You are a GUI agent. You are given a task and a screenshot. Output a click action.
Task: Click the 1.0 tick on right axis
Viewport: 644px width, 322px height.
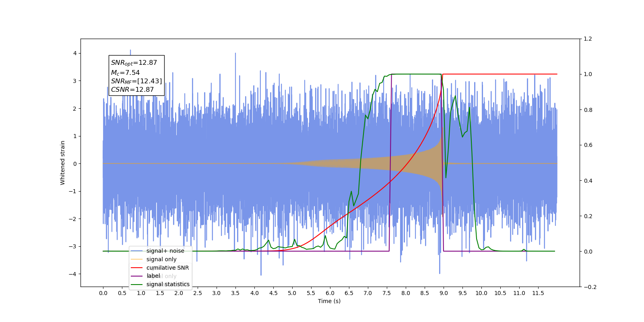click(588, 74)
